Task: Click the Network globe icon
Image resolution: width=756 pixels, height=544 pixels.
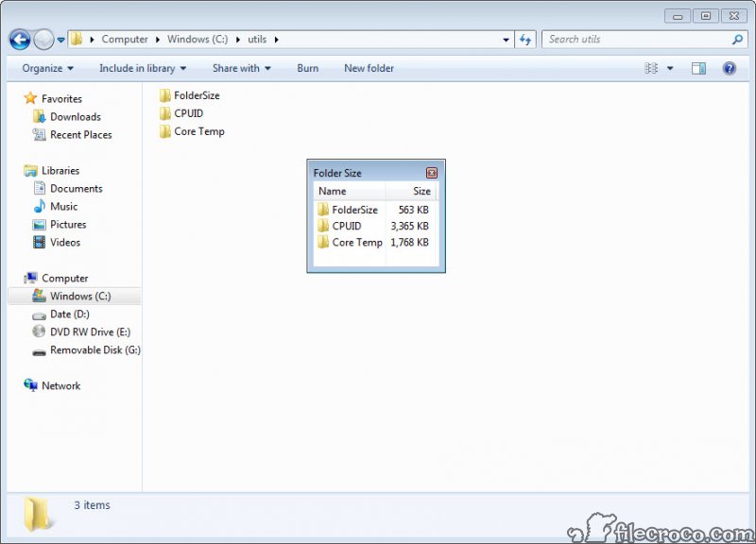Action: (x=30, y=385)
